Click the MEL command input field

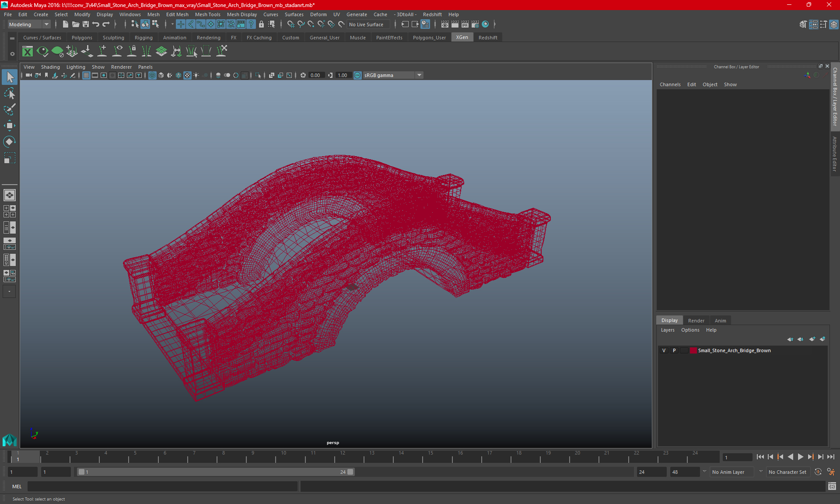click(x=162, y=486)
